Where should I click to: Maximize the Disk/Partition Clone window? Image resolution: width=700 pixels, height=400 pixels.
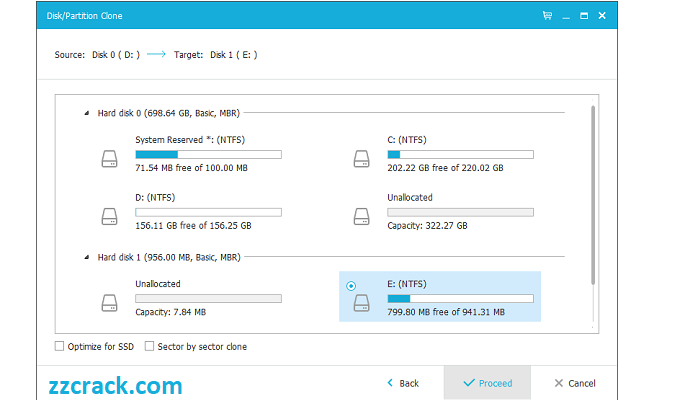tap(584, 16)
